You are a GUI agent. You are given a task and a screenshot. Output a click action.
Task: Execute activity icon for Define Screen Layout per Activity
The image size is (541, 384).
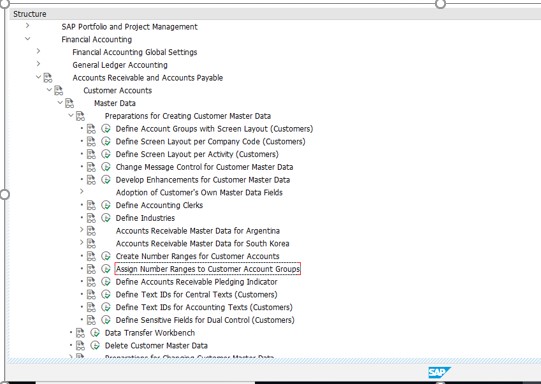pyautogui.click(x=106, y=154)
